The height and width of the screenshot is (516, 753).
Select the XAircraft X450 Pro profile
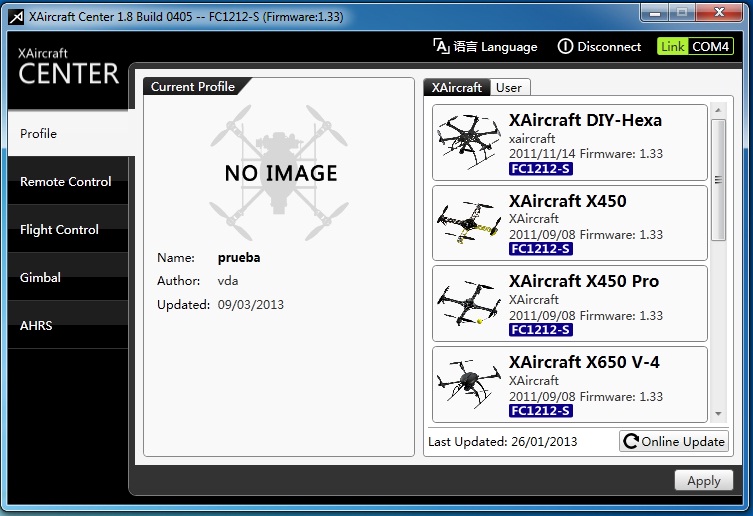pyautogui.click(x=570, y=304)
